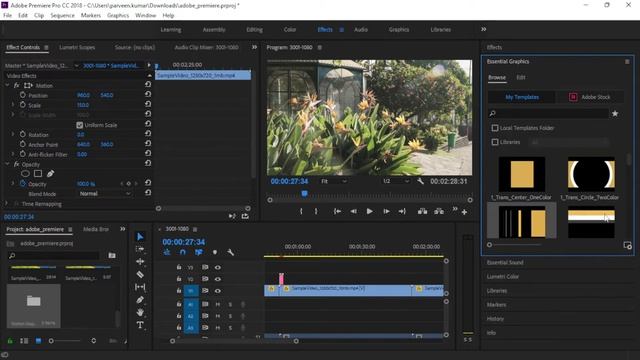
Task: Collapse the Motion effect section
Action: (7, 85)
